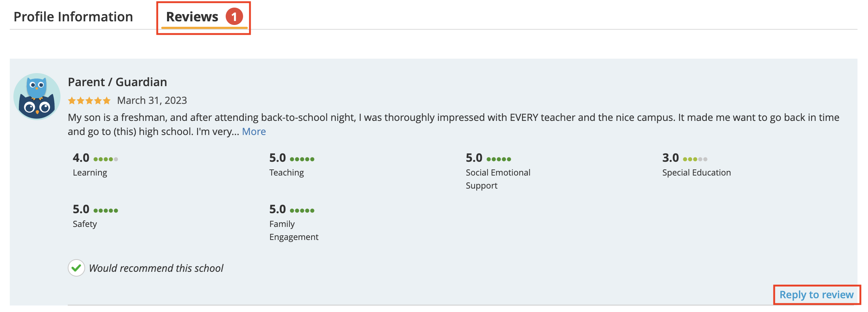Click the Safety rating dots
Screen dimensions: 868x312
click(x=106, y=210)
